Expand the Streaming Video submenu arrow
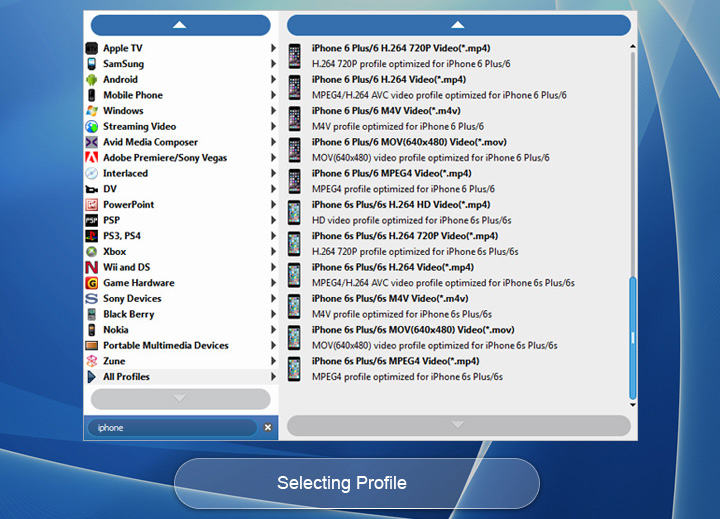 273,126
